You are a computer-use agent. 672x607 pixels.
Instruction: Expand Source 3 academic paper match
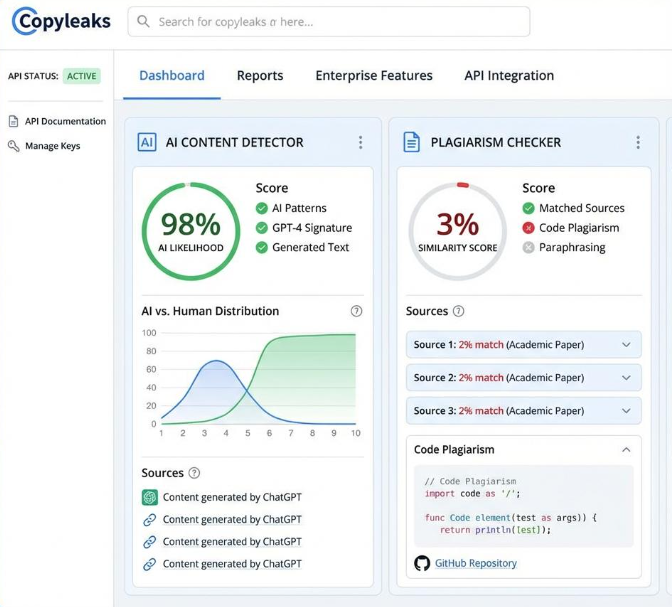click(524, 411)
